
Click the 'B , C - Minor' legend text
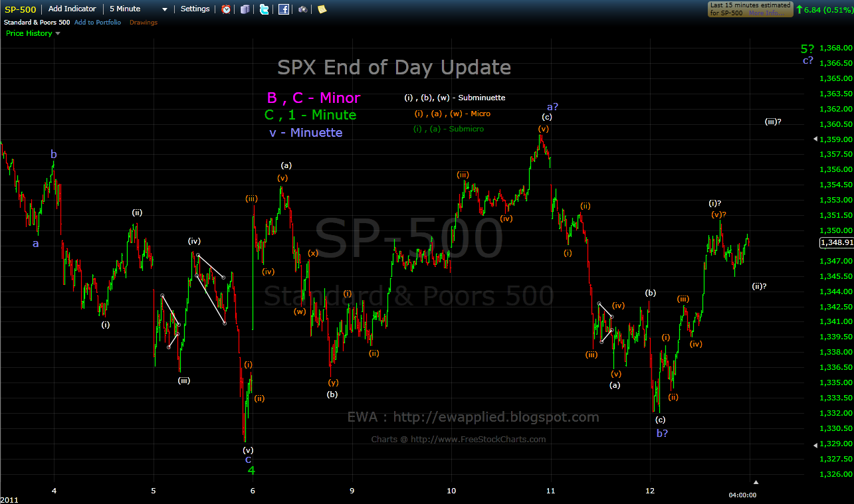click(314, 98)
